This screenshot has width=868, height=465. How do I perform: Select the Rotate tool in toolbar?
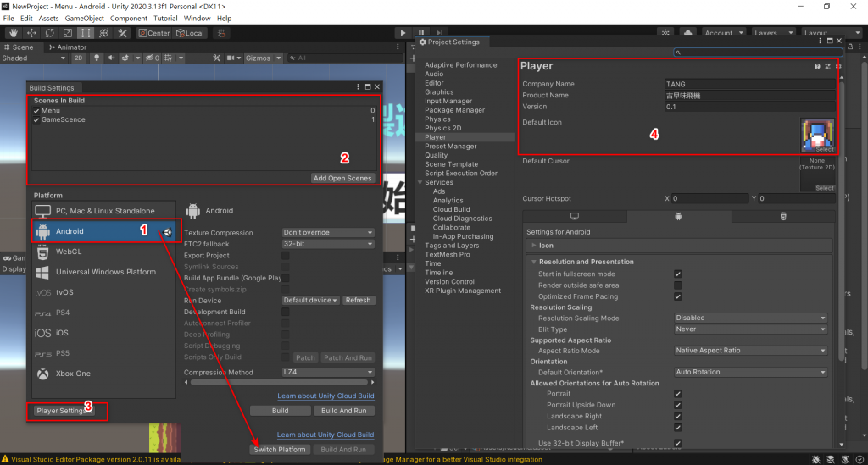coord(50,33)
